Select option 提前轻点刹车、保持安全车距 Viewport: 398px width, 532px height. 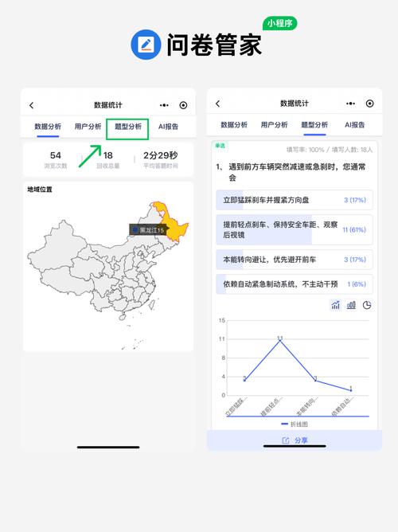[x=295, y=229]
